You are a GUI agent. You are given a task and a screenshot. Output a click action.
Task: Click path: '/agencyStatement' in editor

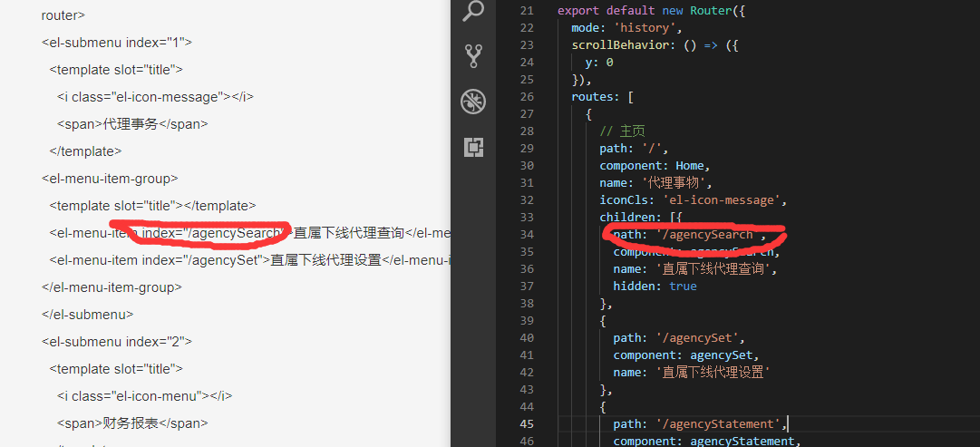(700, 423)
